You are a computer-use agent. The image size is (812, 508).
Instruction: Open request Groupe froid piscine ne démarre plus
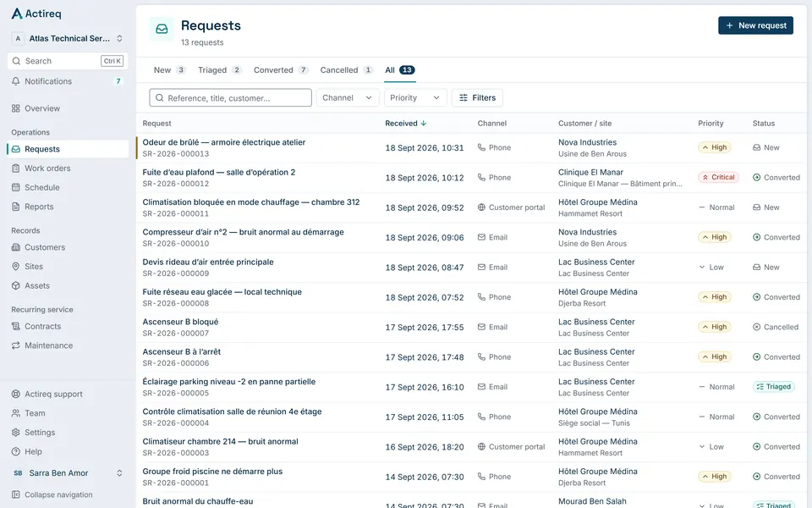pos(212,472)
